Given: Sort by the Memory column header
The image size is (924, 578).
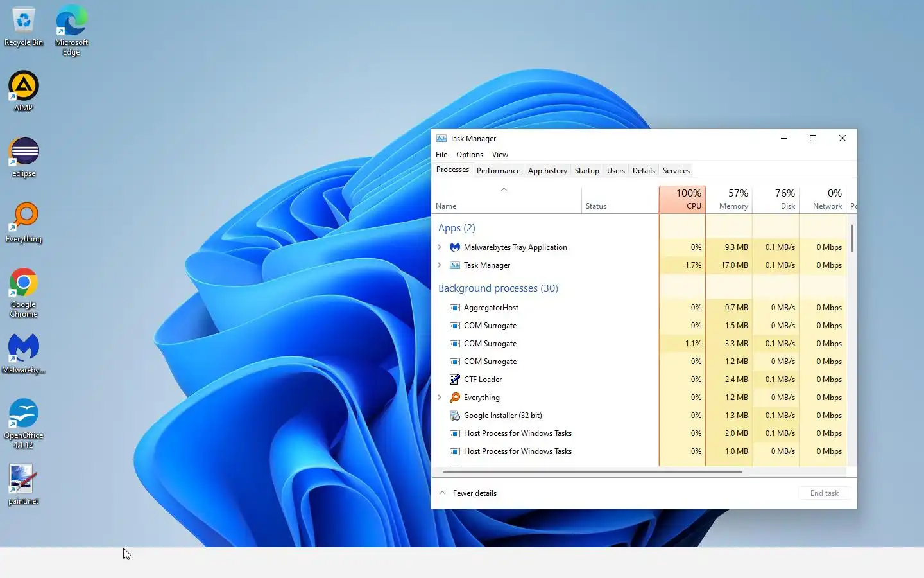Looking at the screenshot, I should click(x=729, y=200).
